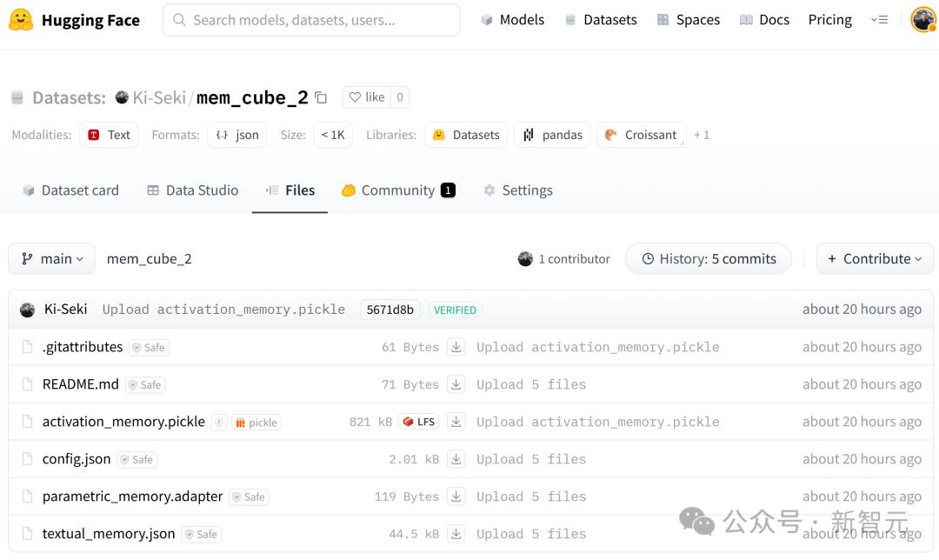
Task: Open the user profile avatar menu
Action: pyautogui.click(x=922, y=20)
